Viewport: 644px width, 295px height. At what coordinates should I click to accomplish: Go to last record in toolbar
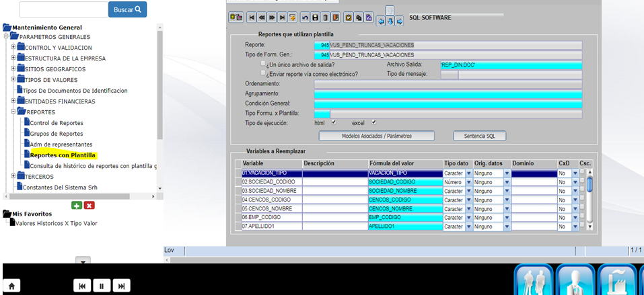(x=282, y=17)
